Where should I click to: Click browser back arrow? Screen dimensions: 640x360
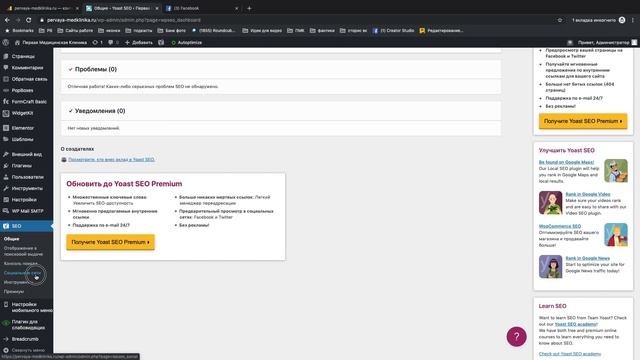[7, 20]
